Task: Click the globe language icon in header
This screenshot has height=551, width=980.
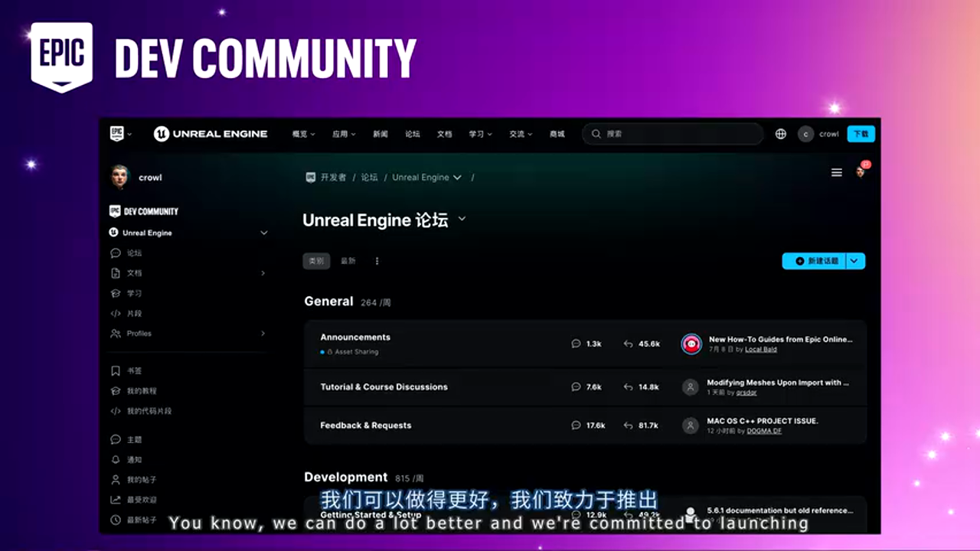Action: click(x=781, y=134)
